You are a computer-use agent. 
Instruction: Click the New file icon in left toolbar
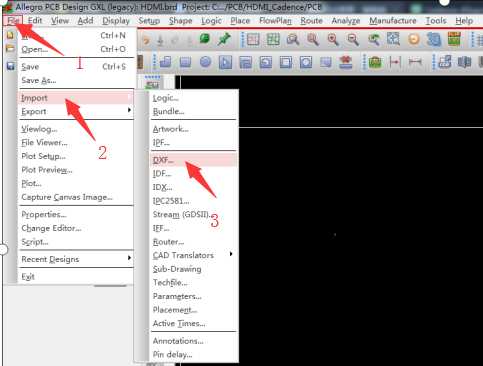[10, 35]
